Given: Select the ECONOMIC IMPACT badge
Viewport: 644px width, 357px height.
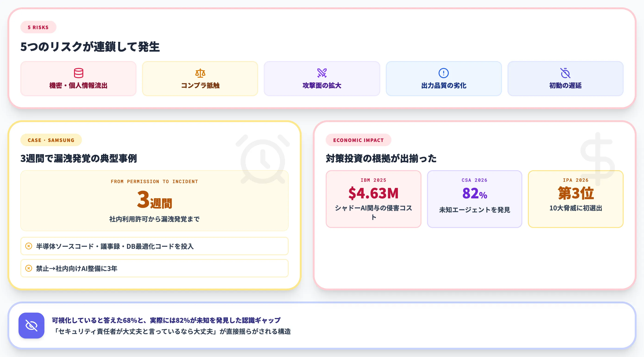Looking at the screenshot, I should [x=359, y=140].
